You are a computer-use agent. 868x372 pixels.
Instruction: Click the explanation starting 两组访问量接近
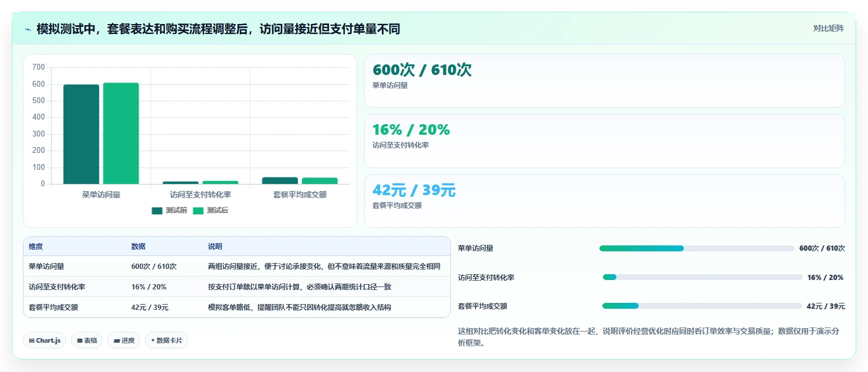pos(324,267)
